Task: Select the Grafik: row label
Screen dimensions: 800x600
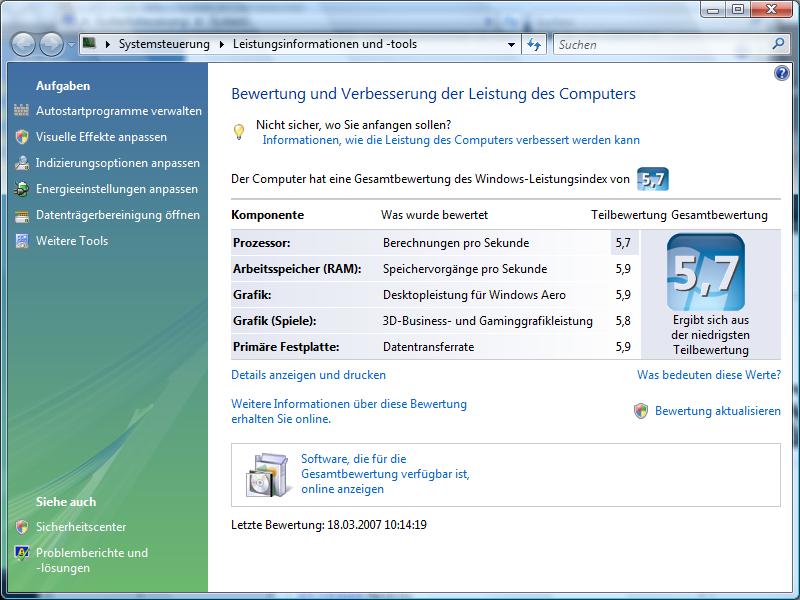Action: click(x=252, y=295)
